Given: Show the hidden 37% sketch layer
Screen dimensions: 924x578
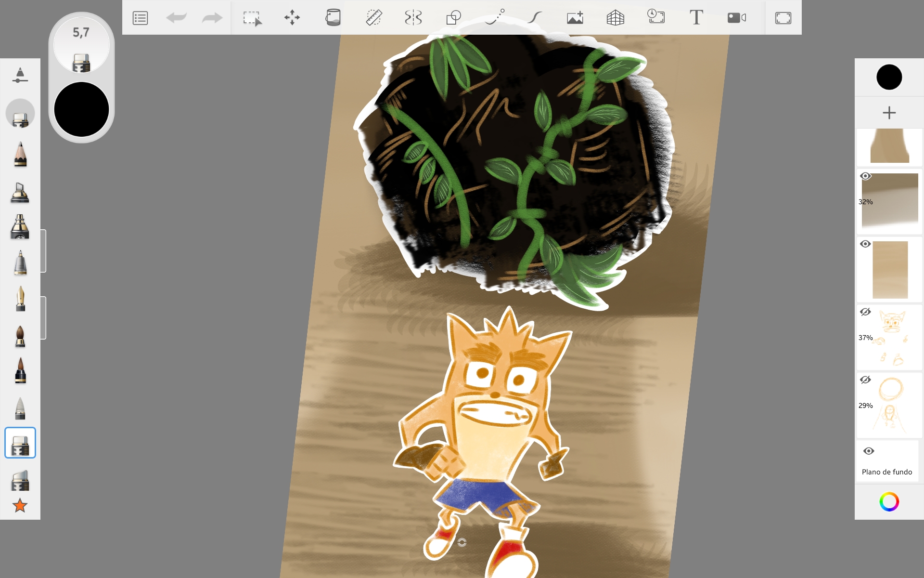Looking at the screenshot, I should (865, 312).
